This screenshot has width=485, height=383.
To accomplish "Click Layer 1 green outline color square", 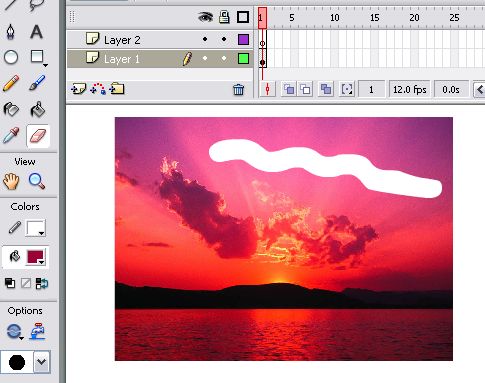I will 244,59.
